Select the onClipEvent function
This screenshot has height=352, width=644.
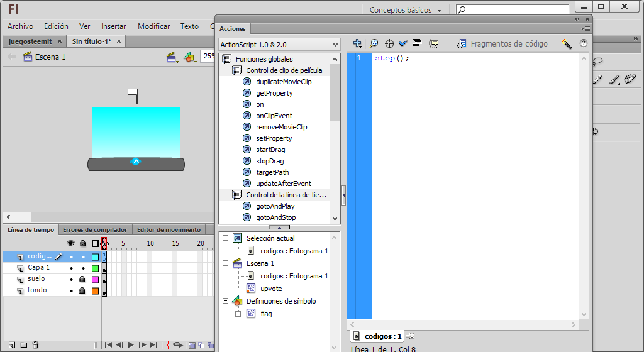click(x=274, y=116)
